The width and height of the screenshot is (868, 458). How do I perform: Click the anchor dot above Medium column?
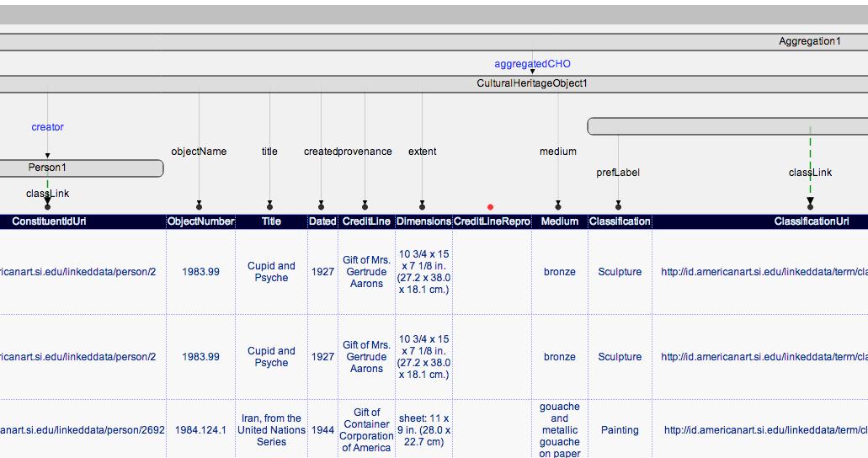coord(557,205)
